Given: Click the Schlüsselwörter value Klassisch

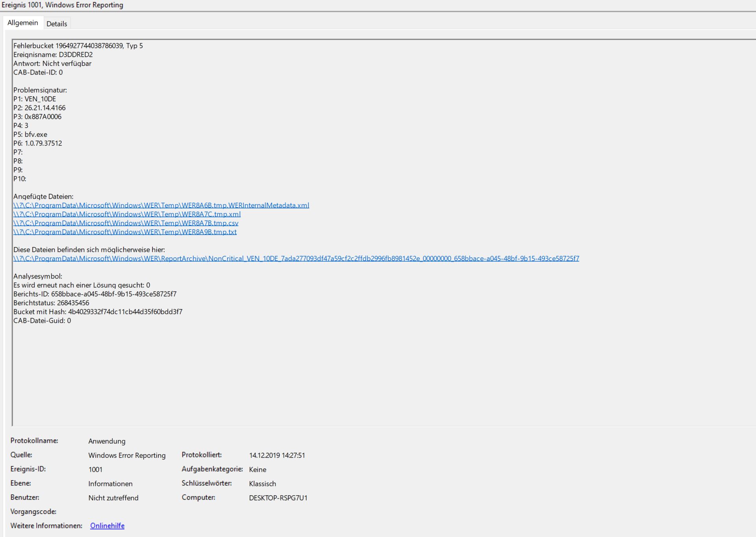Looking at the screenshot, I should click(x=262, y=483).
